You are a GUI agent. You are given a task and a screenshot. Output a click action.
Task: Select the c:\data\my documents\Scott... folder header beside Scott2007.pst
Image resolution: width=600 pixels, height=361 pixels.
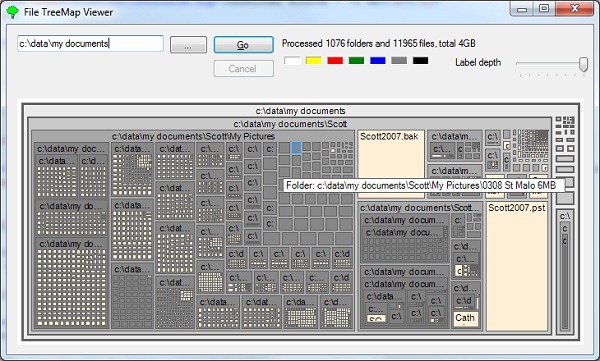420,208
